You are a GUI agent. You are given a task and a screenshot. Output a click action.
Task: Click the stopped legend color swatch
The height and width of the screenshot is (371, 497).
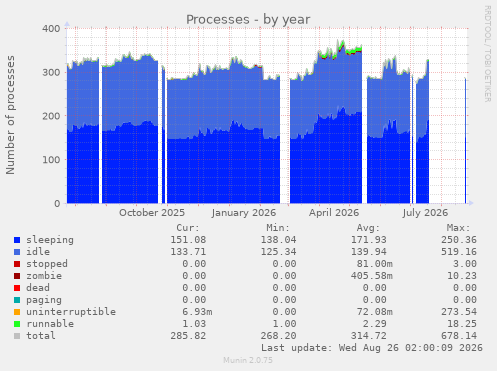[17, 264]
